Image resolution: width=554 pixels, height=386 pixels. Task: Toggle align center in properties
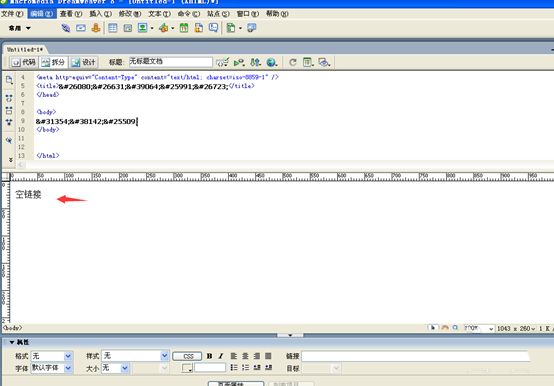tap(245, 356)
